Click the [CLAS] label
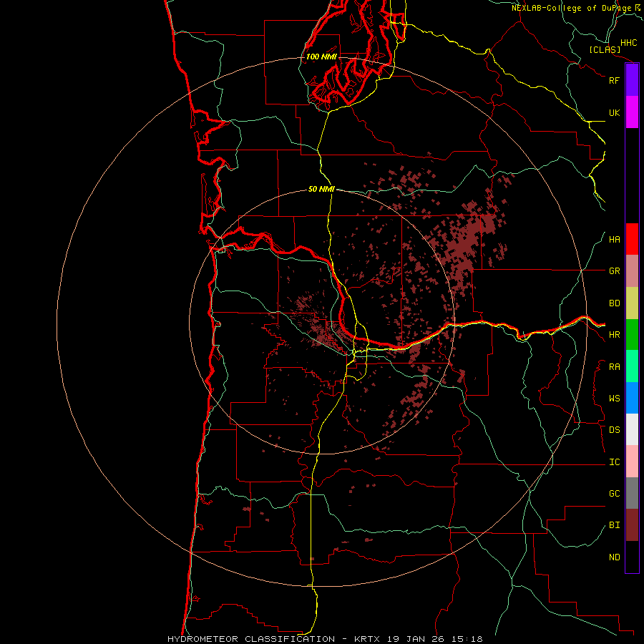Screen dimensions: 644x644 click(x=605, y=49)
